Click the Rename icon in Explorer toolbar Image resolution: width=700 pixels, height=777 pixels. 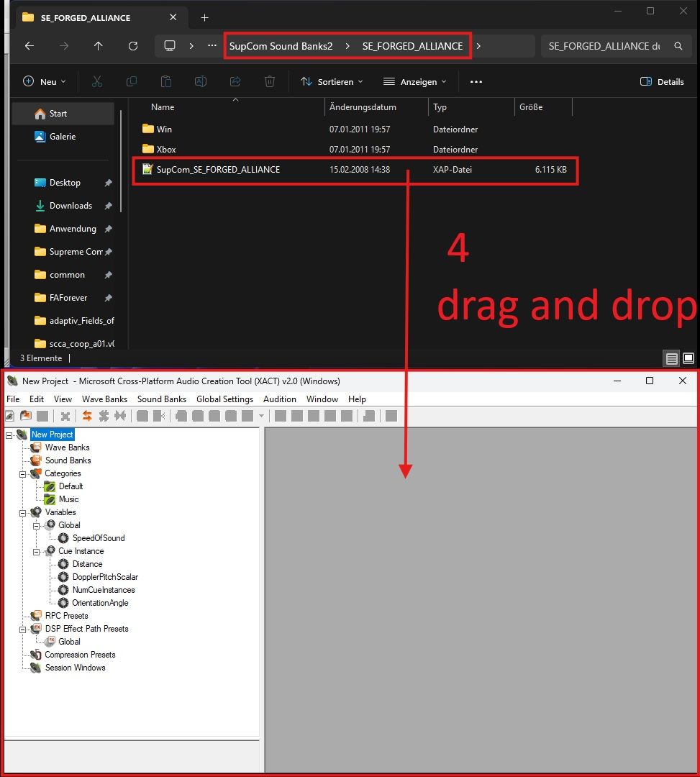pos(201,82)
